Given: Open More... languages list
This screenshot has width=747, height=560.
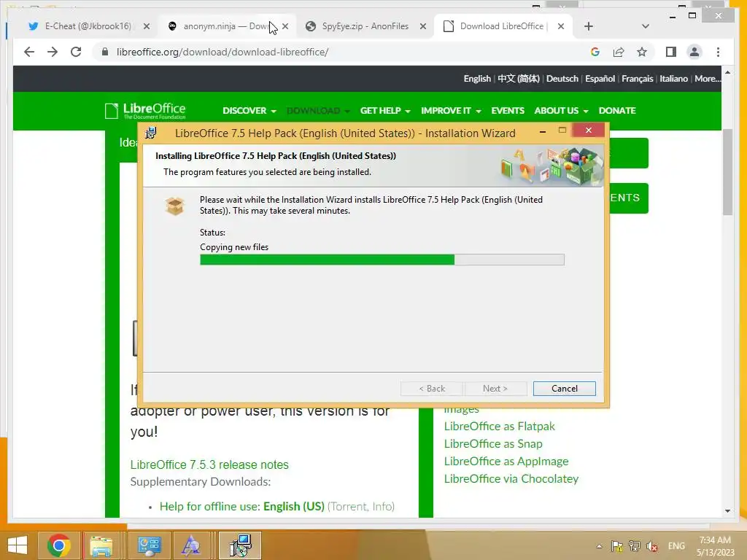Looking at the screenshot, I should [x=708, y=79].
